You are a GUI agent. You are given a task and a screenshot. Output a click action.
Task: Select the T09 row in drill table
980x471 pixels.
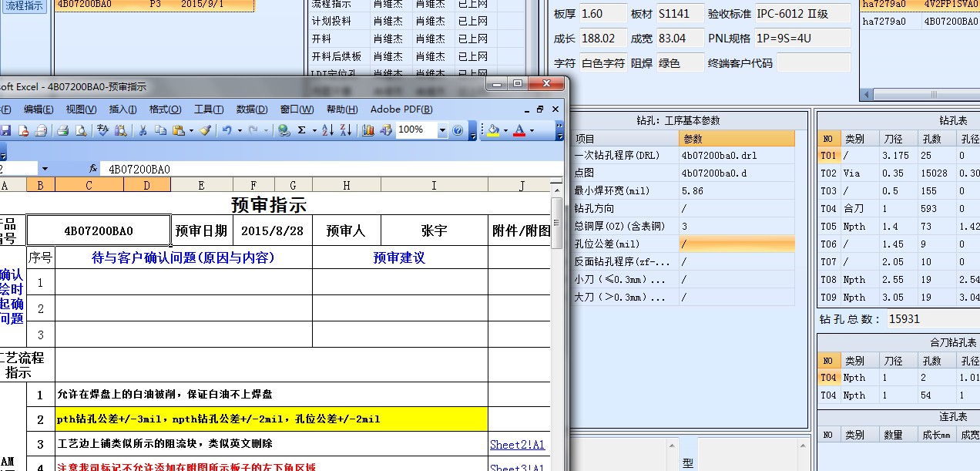click(898, 298)
